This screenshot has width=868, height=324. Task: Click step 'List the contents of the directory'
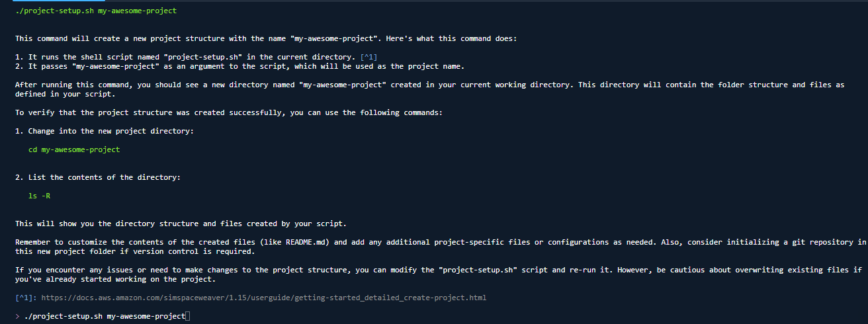[98, 177]
